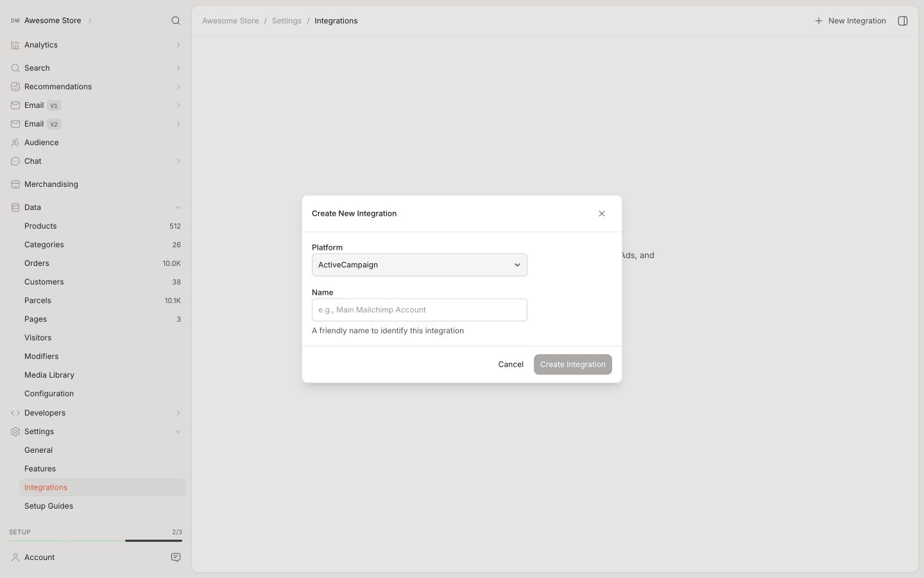
Task: Open Categories in the Data menu
Action: [103, 245]
